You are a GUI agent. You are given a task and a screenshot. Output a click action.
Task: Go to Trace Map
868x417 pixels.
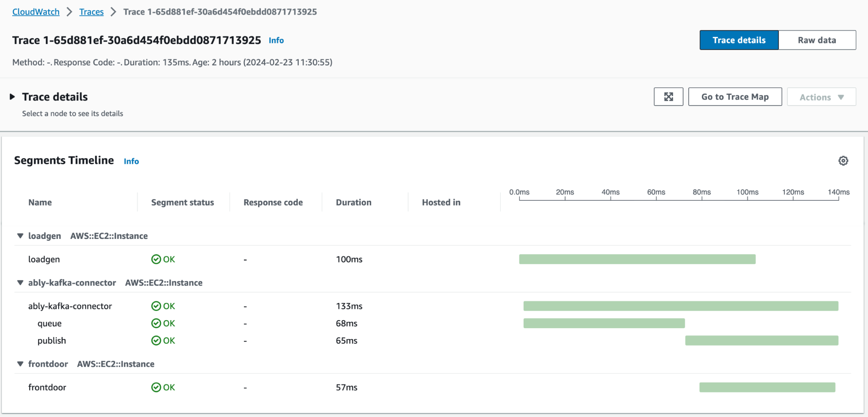pyautogui.click(x=735, y=97)
